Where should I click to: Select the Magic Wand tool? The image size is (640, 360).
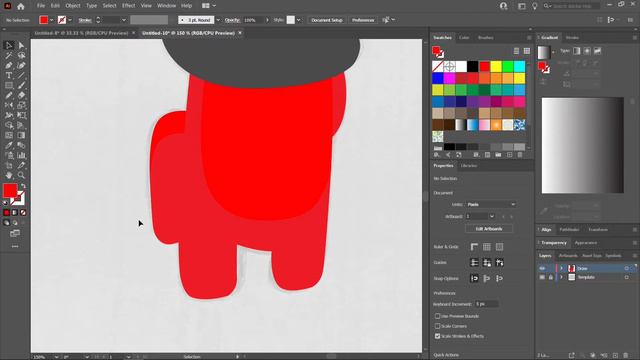pyautogui.click(x=9, y=56)
